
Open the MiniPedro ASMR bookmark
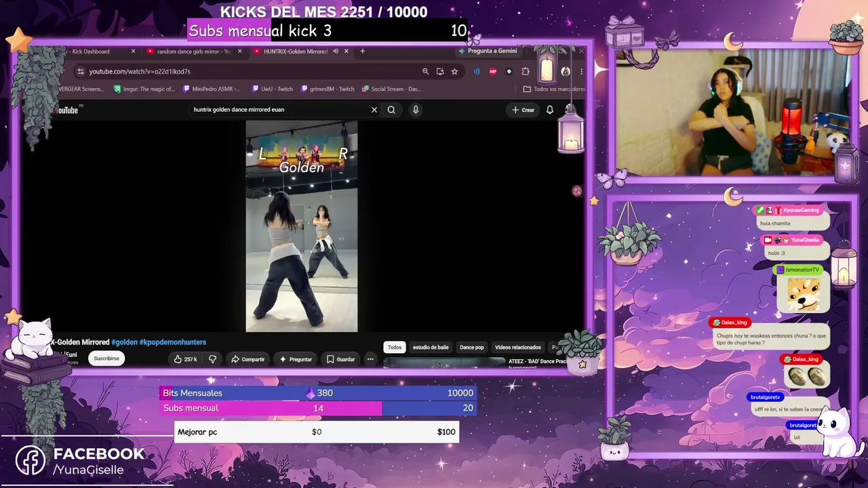tap(212, 89)
